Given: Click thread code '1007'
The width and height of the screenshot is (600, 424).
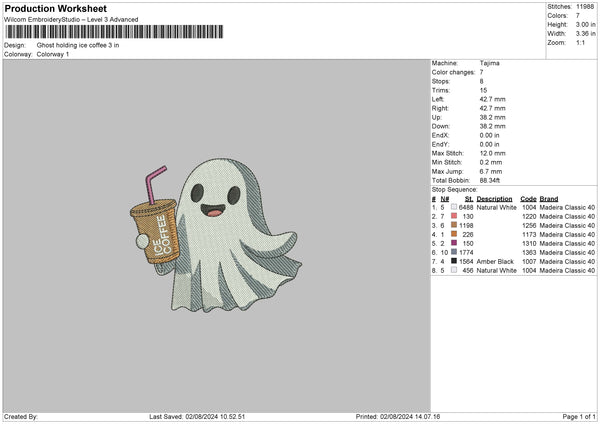Looking at the screenshot, I should pyautogui.click(x=529, y=262).
